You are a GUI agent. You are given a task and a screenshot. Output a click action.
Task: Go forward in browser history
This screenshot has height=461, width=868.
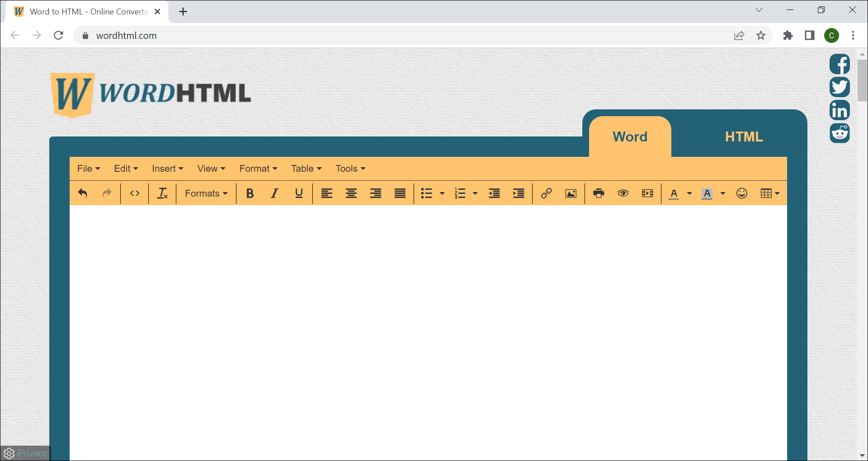[37, 35]
